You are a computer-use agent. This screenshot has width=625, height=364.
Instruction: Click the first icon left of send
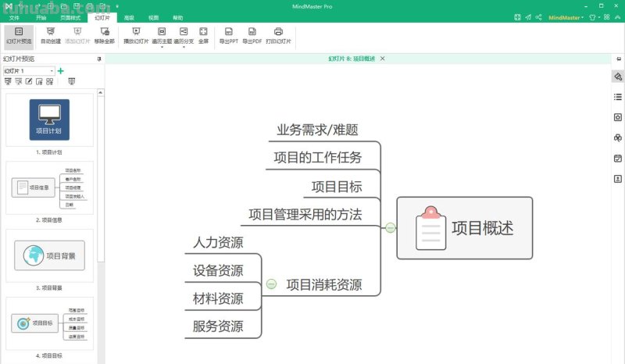tap(517, 17)
